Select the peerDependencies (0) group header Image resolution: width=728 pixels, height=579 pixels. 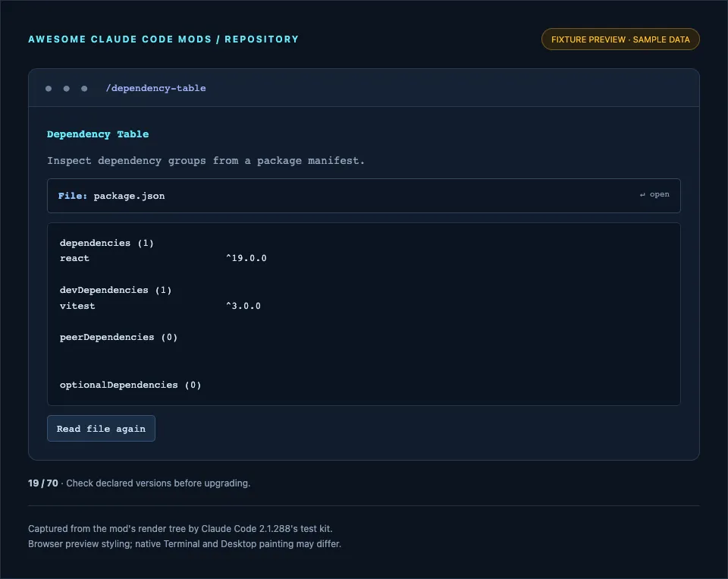pyautogui.click(x=119, y=338)
